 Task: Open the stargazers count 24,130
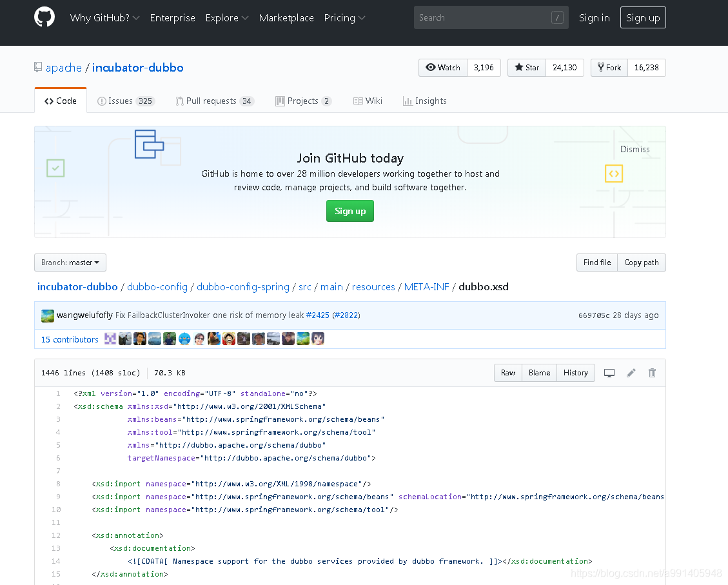pos(565,68)
